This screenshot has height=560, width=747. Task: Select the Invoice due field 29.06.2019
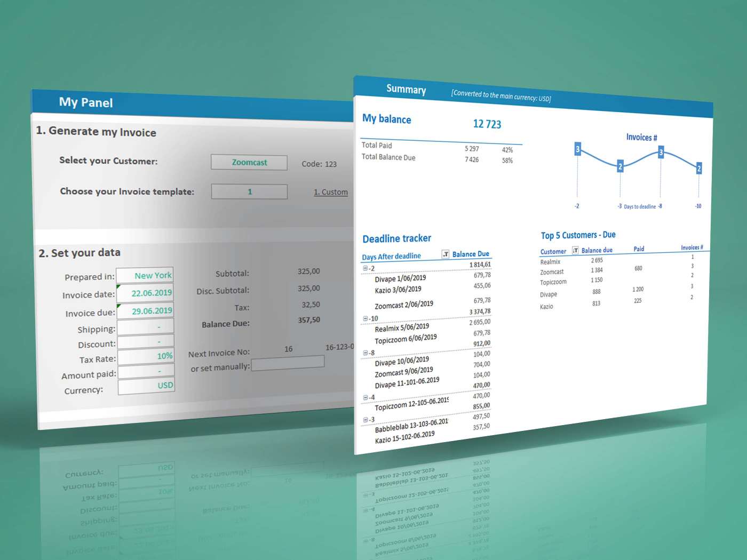[145, 310]
